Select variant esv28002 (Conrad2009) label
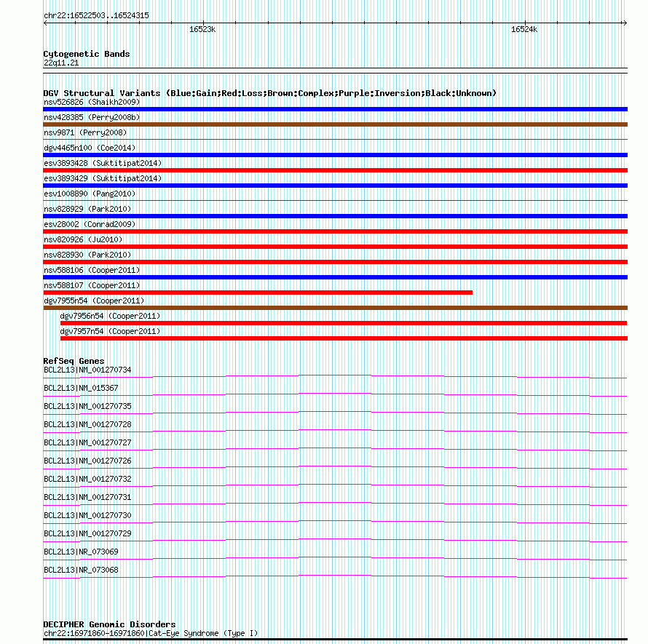Screen dimensions: 648x644 coord(90,224)
